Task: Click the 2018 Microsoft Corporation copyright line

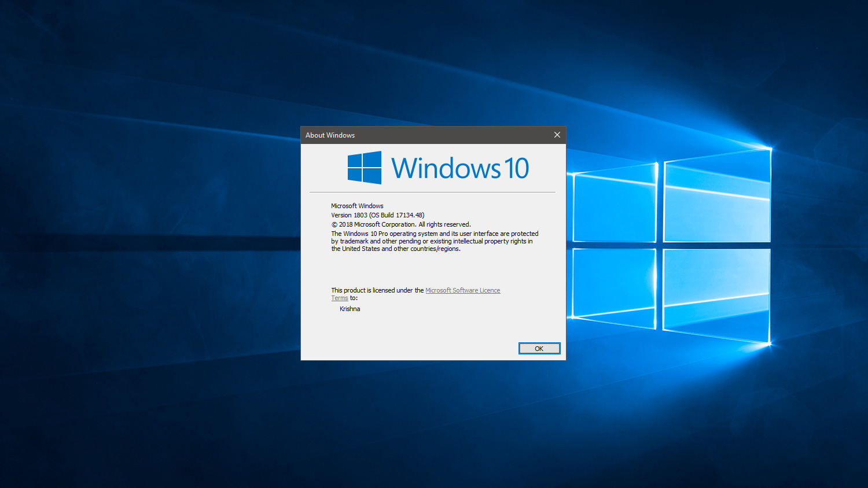Action: (400, 224)
